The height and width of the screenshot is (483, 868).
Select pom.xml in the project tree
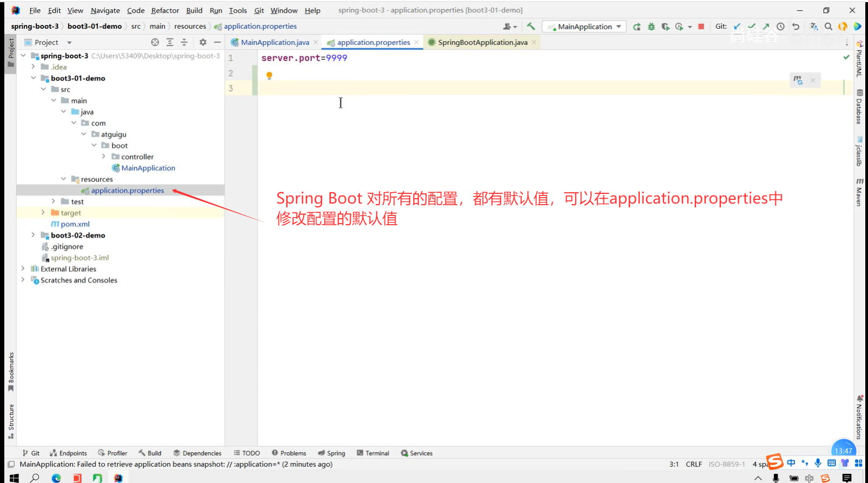[x=75, y=224]
